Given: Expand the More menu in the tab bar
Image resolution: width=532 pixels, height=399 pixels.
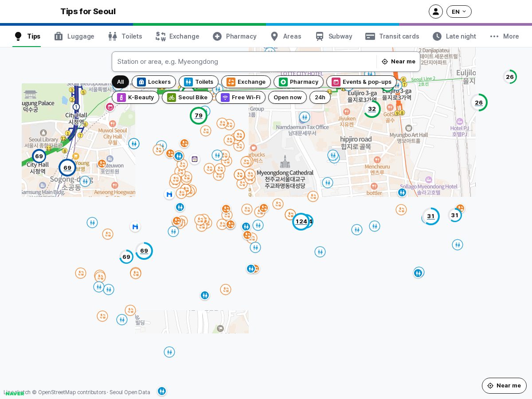Looking at the screenshot, I should (505, 36).
